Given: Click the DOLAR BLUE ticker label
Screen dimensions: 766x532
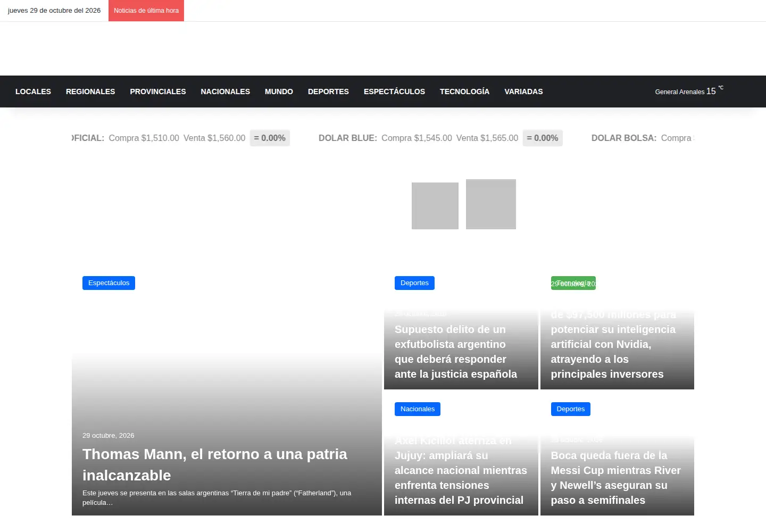Looking at the screenshot, I should click(348, 138).
